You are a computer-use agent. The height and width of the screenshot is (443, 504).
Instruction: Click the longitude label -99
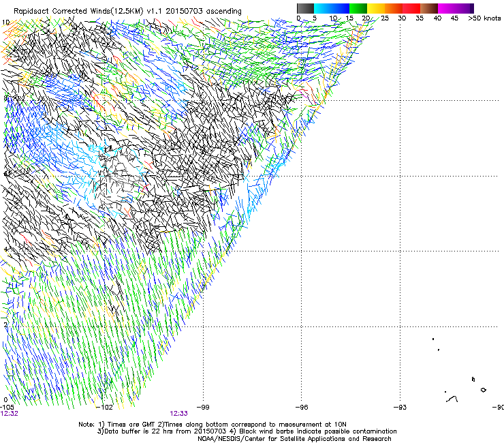[x=203, y=407]
